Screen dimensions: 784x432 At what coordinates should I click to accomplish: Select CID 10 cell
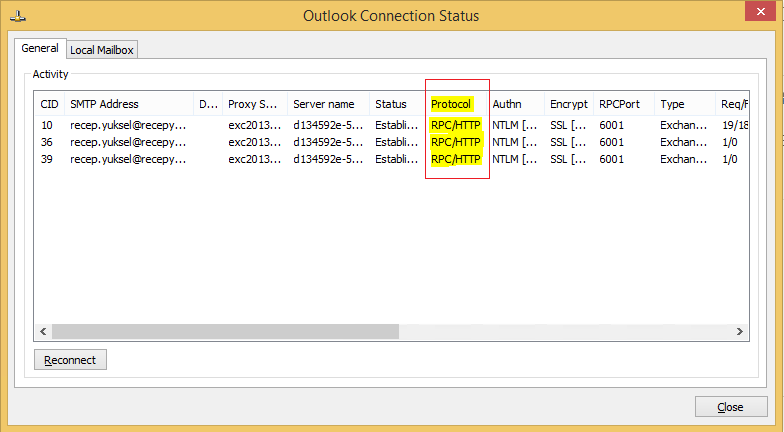coord(47,125)
